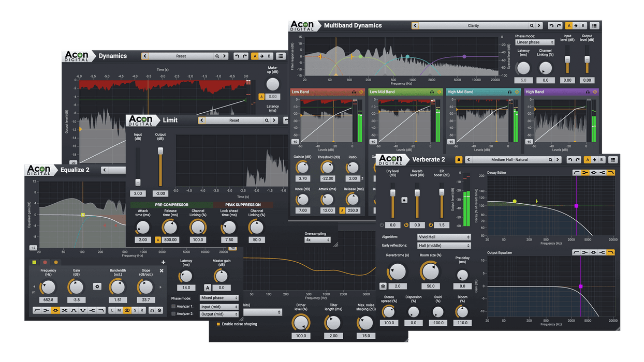
Task: Select the peak filter shape in Equalize 2
Action: 55,310
